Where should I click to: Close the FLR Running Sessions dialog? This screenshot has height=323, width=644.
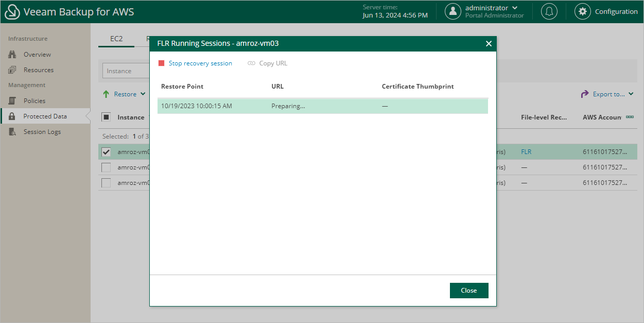489,44
